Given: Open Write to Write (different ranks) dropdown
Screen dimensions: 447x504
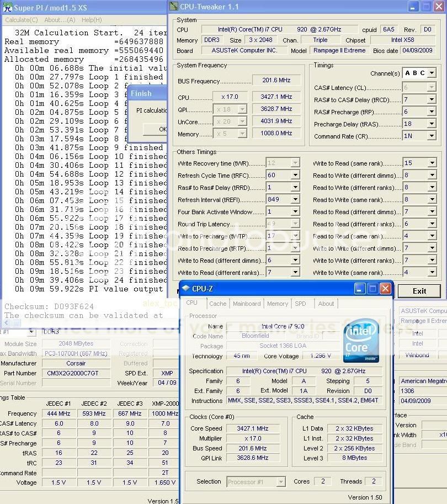Looking at the screenshot, I should coord(432,260).
